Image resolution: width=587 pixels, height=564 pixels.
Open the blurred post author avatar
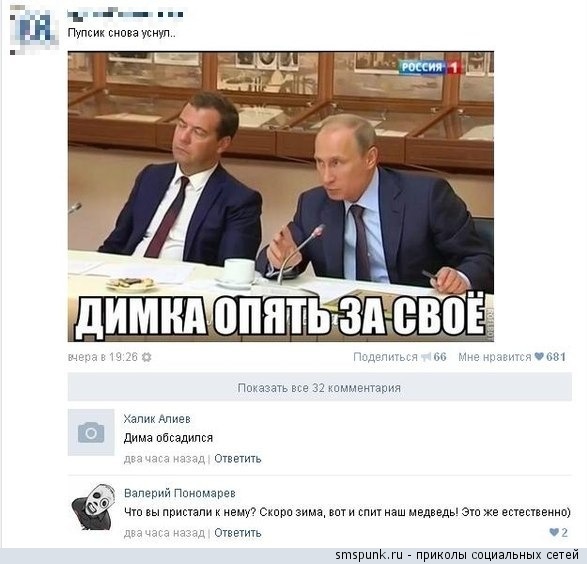(34, 30)
